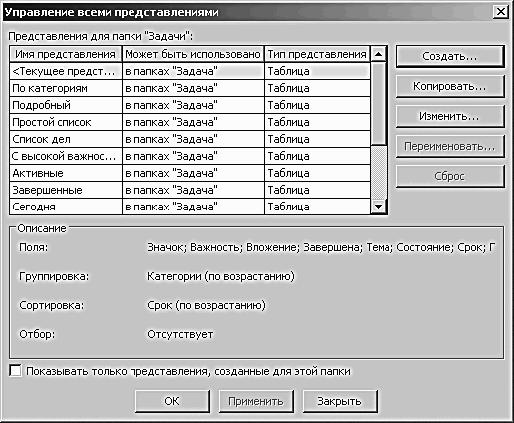Close the dialog with the X button
The height and width of the screenshot is (423, 514).
tap(501, 12)
